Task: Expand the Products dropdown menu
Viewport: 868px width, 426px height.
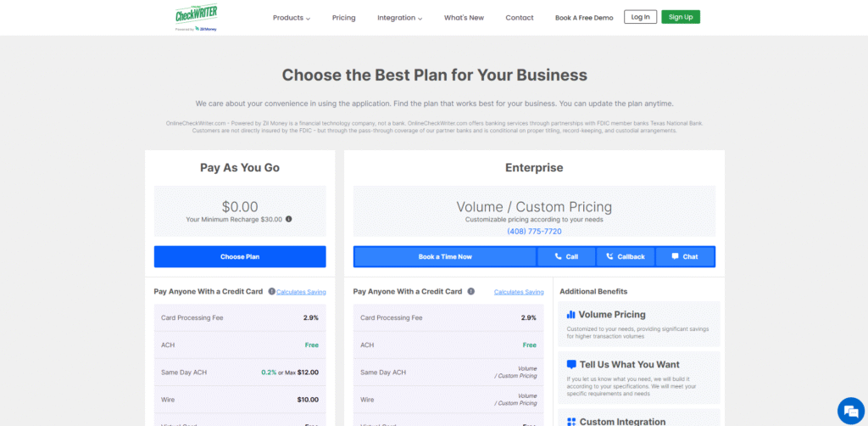Action: [x=292, y=17]
